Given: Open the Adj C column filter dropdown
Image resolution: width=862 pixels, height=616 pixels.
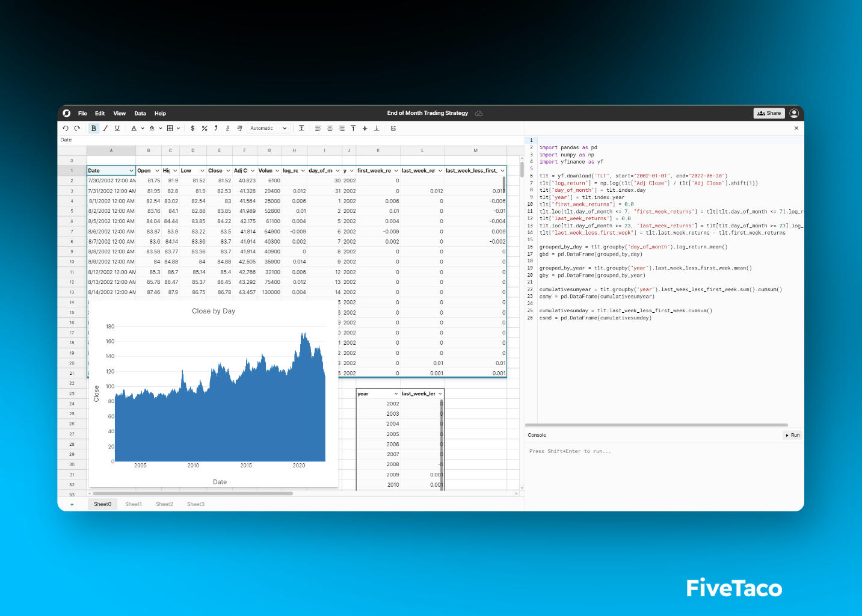Looking at the screenshot, I should coord(253,171).
